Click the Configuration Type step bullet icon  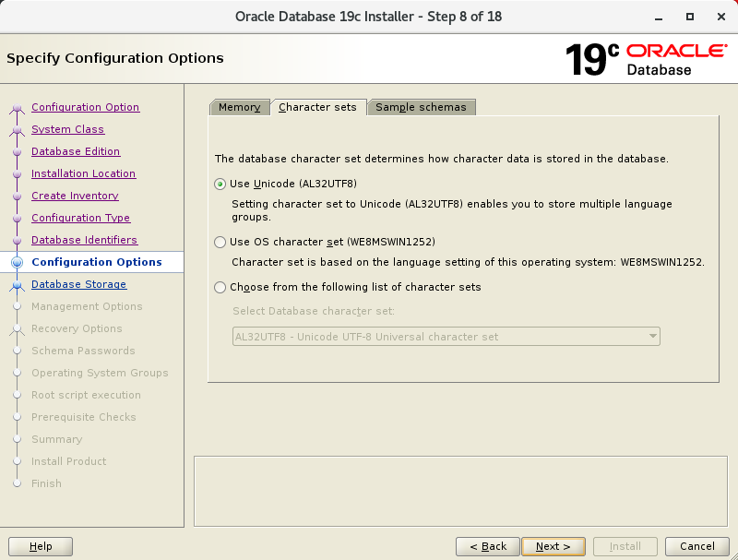coord(17,219)
